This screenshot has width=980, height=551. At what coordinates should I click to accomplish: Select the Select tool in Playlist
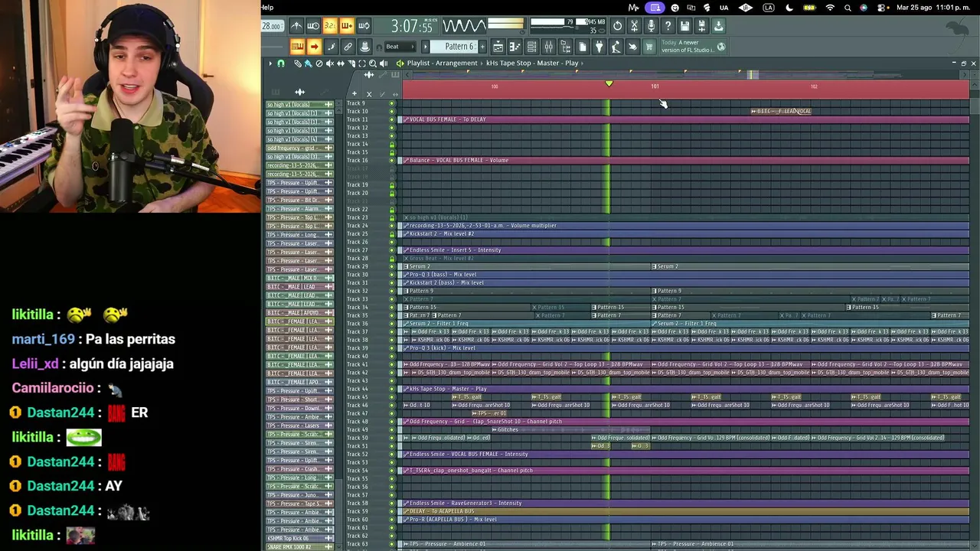[x=361, y=64]
